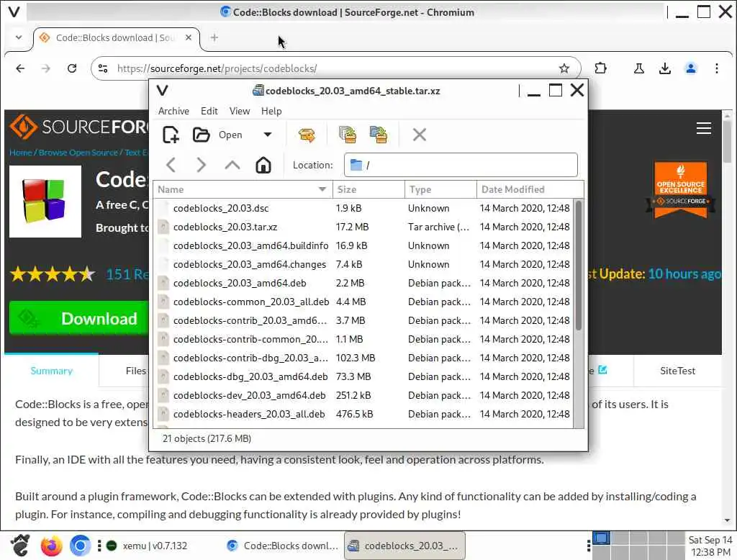
Task: Click Chromium back navigation arrow
Action: (x=20, y=68)
